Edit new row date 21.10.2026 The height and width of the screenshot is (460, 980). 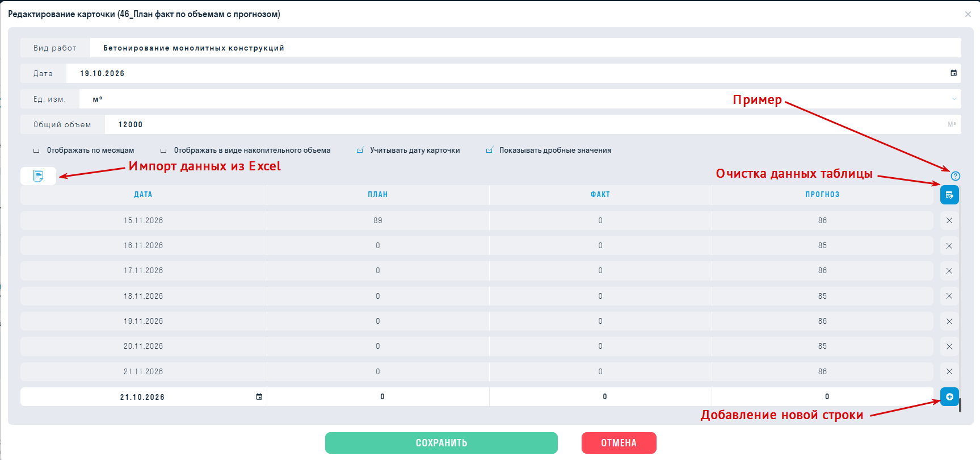pos(142,397)
